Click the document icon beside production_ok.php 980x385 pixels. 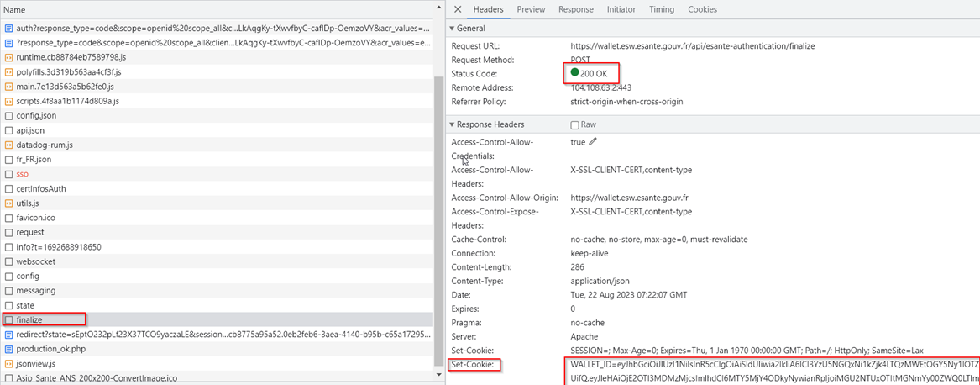[x=9, y=349]
